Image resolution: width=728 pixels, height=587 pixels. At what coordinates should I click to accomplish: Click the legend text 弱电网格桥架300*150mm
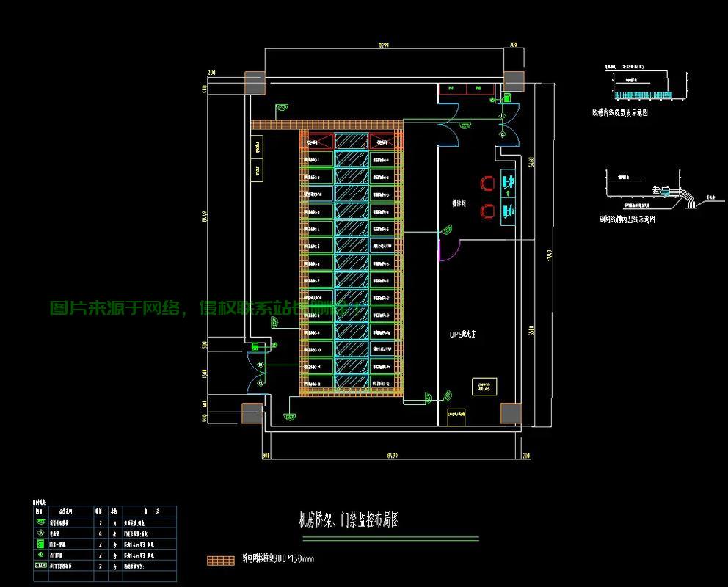point(278,558)
